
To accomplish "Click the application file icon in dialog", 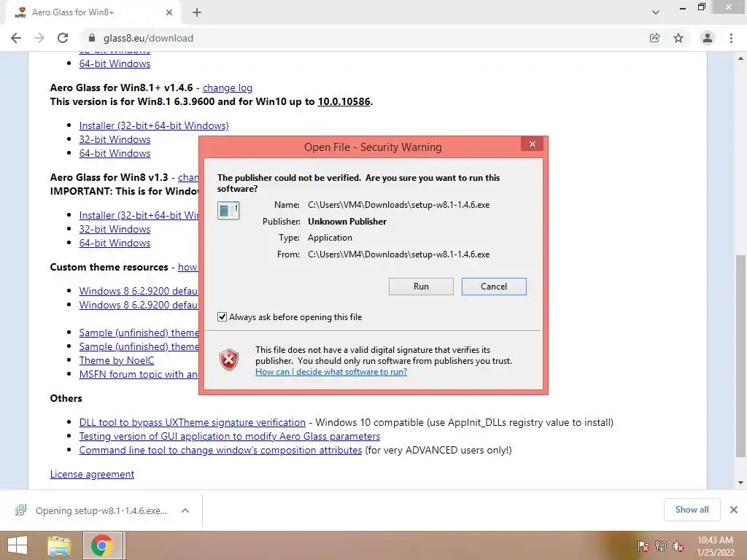I will click(x=228, y=210).
